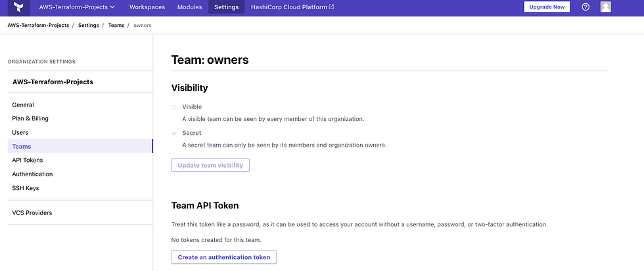
Task: Go to the Modules tab
Action: pyautogui.click(x=189, y=7)
